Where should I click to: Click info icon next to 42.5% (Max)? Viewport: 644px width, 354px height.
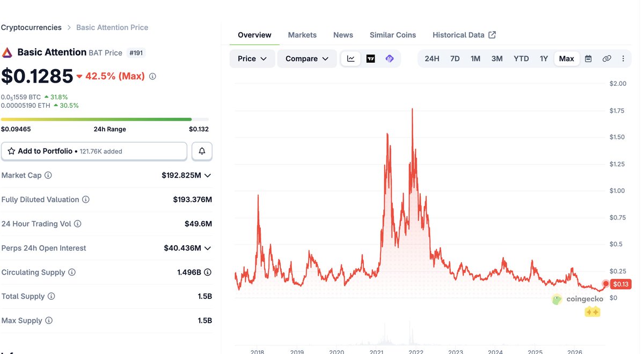(x=152, y=77)
